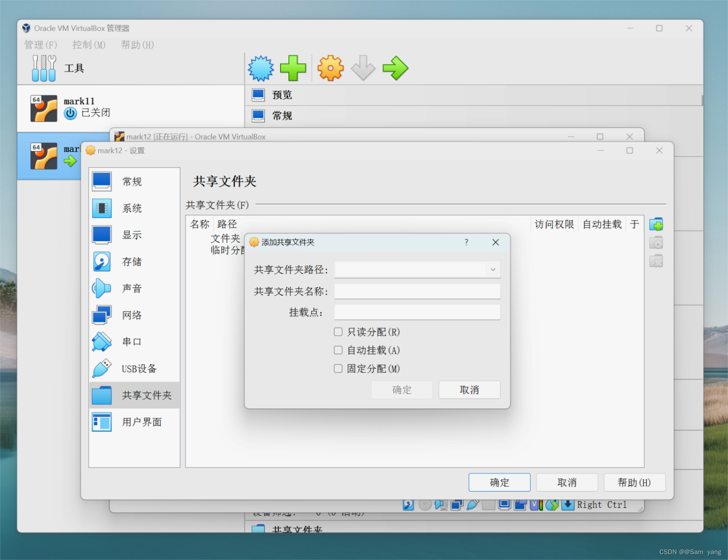
Task: Click the 工具 tools icon in manager
Action: click(x=43, y=68)
